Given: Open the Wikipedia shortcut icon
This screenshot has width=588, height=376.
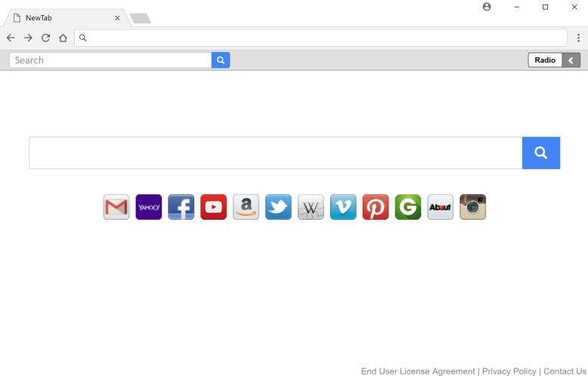Looking at the screenshot, I should point(311,207).
